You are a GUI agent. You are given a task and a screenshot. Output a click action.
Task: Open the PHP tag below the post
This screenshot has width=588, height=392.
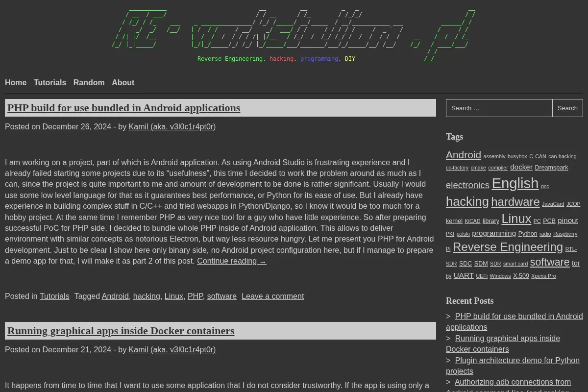point(195,296)
